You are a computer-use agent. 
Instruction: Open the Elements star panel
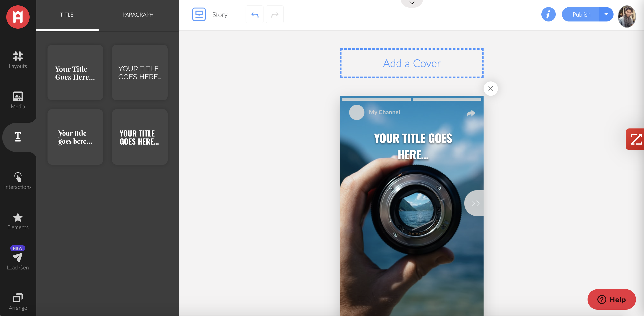pos(18,221)
